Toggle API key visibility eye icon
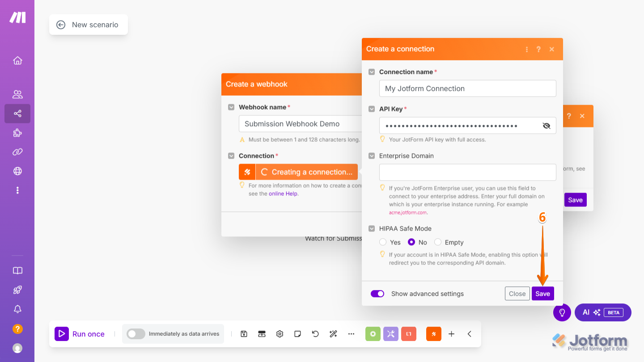 (x=546, y=126)
